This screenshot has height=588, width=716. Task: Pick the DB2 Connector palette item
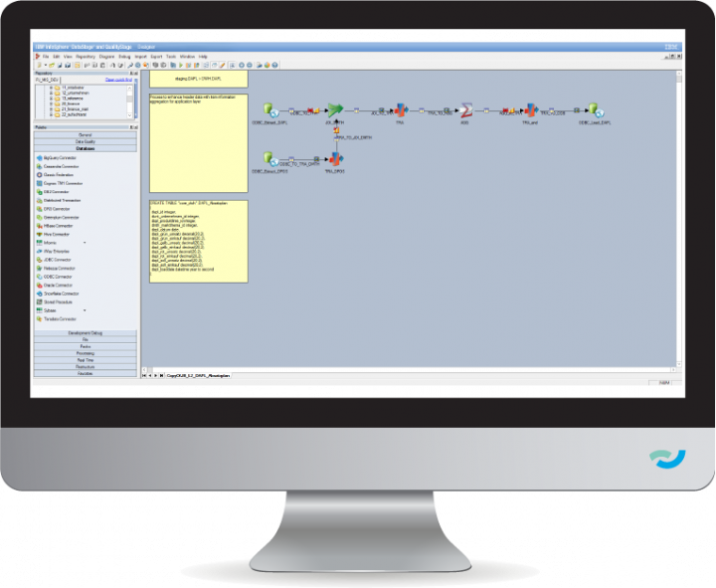[53, 192]
